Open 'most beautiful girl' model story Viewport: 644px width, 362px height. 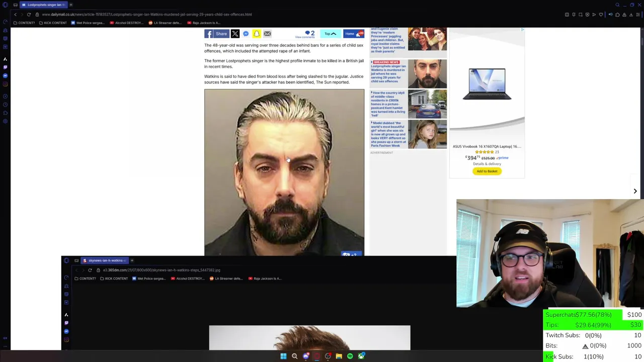pos(408,134)
